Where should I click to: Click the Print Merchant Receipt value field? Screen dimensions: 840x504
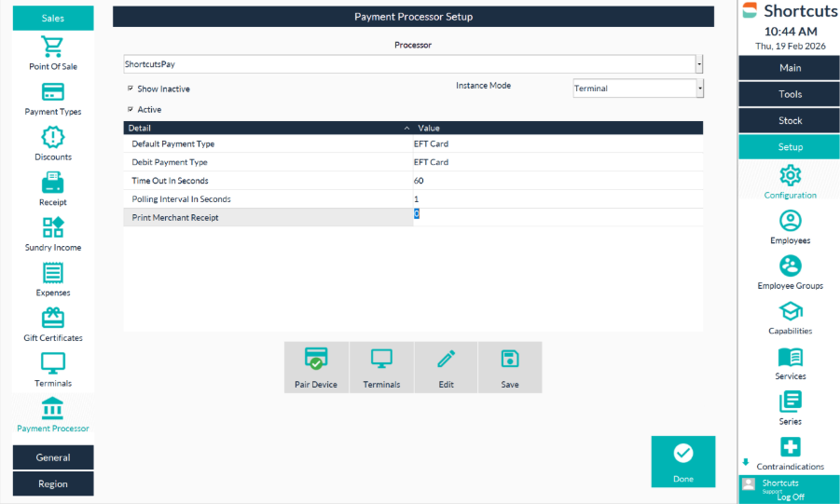coord(556,216)
